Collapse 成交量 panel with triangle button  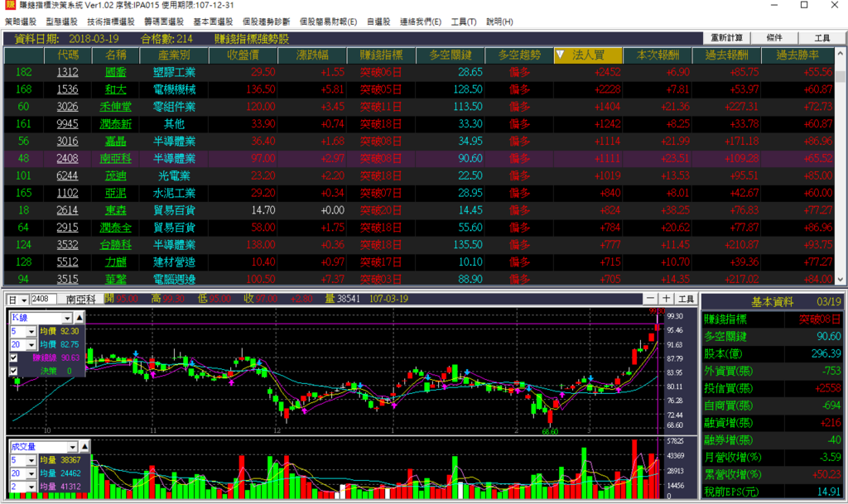click(x=85, y=447)
